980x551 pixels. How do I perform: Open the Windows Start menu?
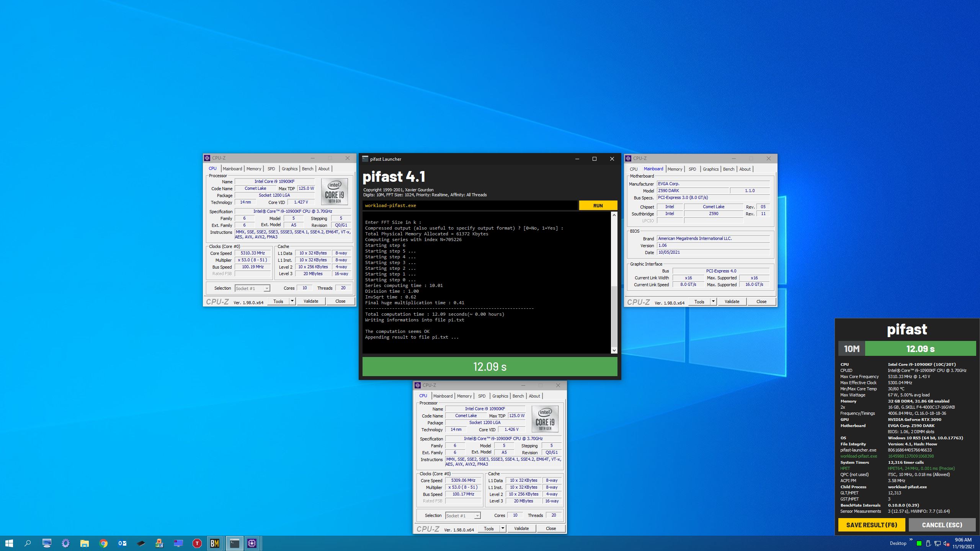click(9, 543)
